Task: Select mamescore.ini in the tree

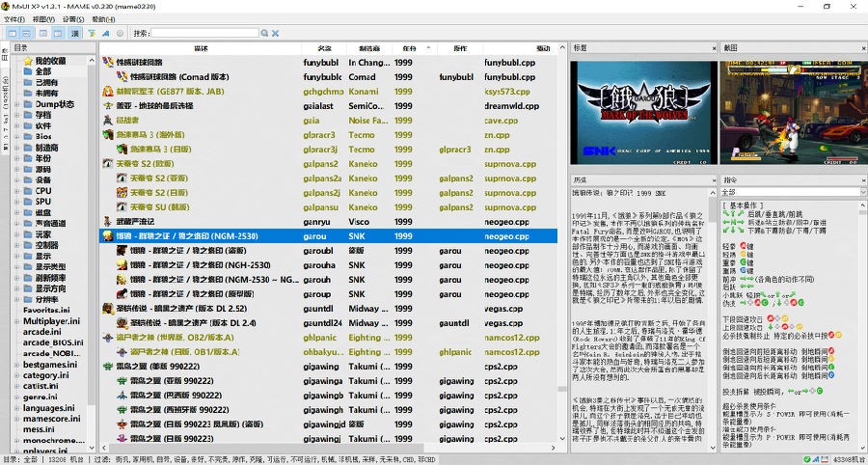Action: coord(51,419)
